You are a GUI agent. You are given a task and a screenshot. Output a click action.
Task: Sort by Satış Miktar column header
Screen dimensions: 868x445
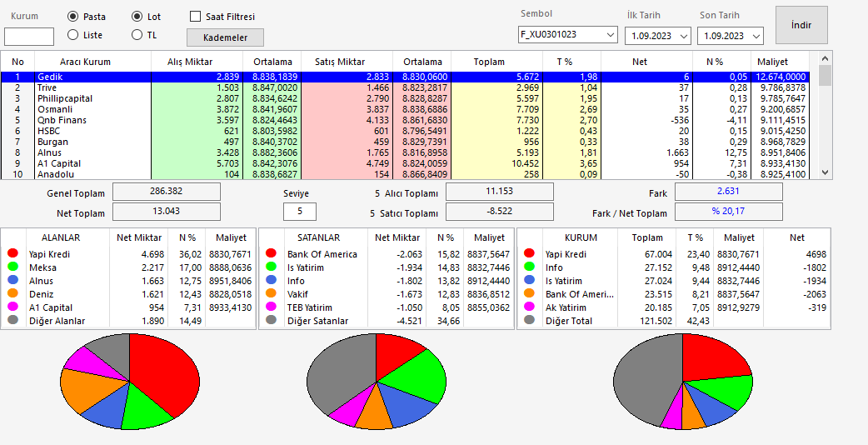click(347, 62)
